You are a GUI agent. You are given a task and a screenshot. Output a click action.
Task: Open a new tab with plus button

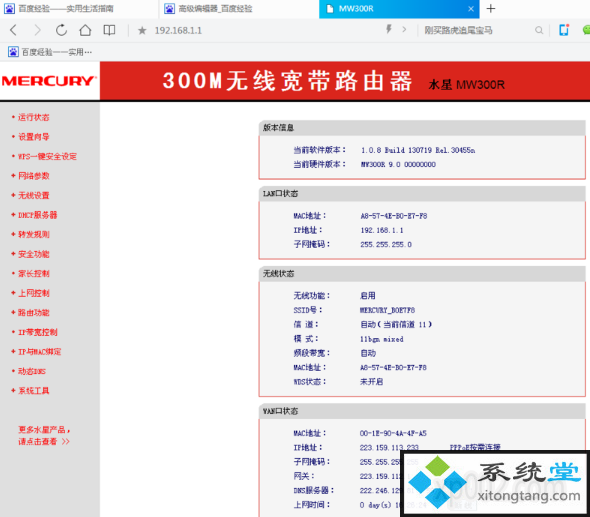[491, 8]
